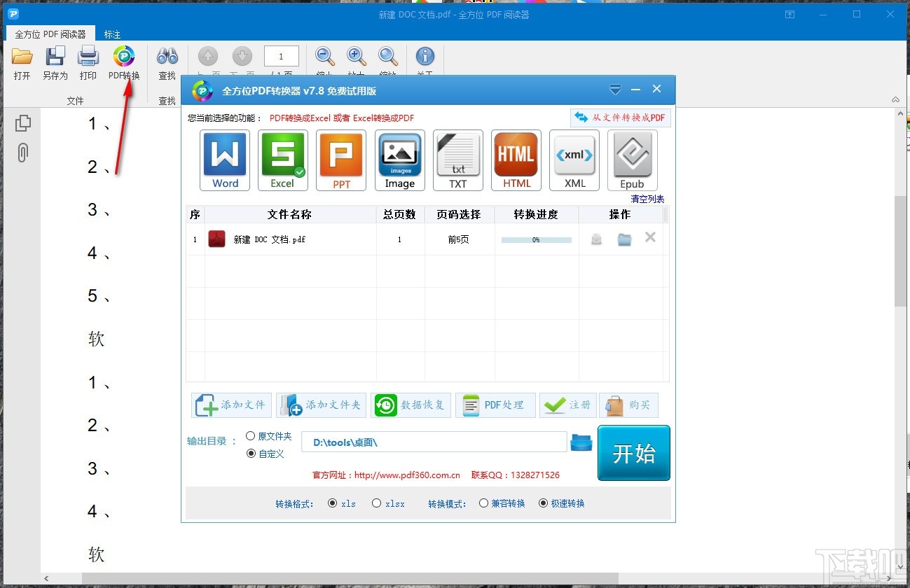Click the reader vertical scrollbar thumb
The height and width of the screenshot is (588, 910).
tap(902, 251)
